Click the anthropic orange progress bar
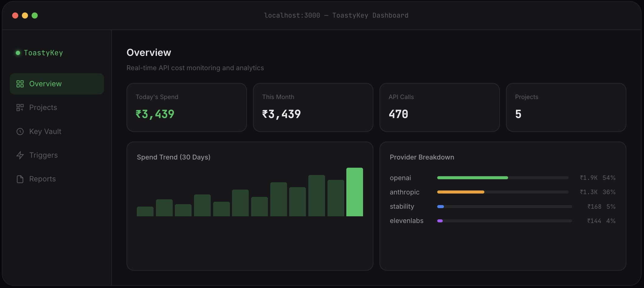 (461, 192)
